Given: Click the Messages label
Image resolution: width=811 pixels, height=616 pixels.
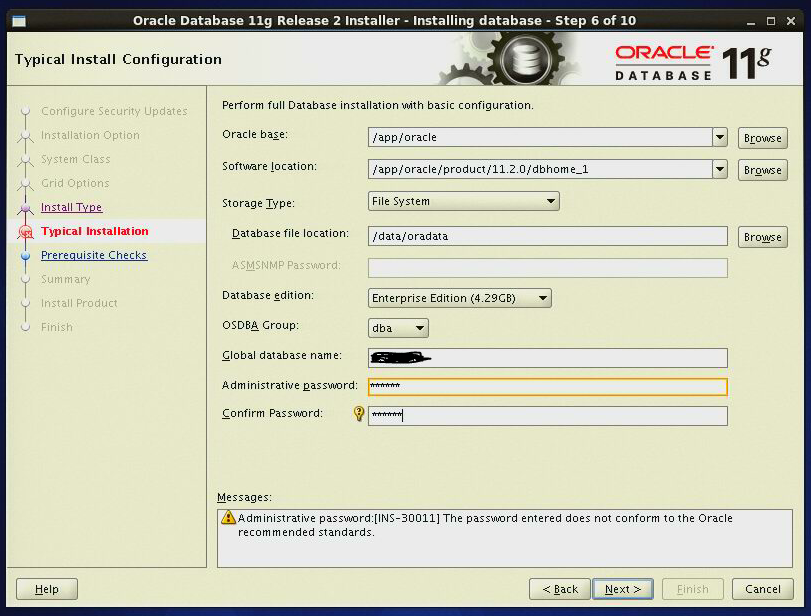Looking at the screenshot, I should 244,498.
